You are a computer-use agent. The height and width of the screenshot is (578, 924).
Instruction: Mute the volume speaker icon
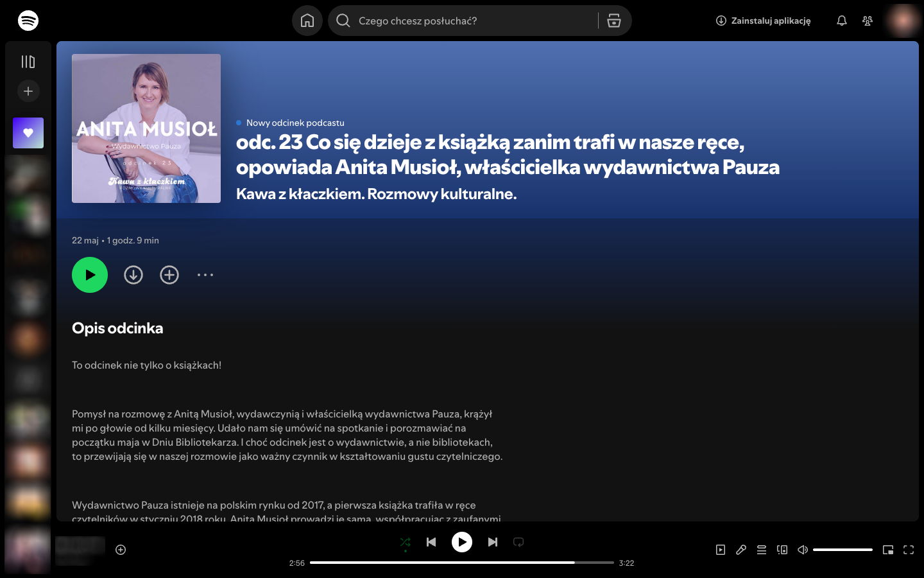803,550
